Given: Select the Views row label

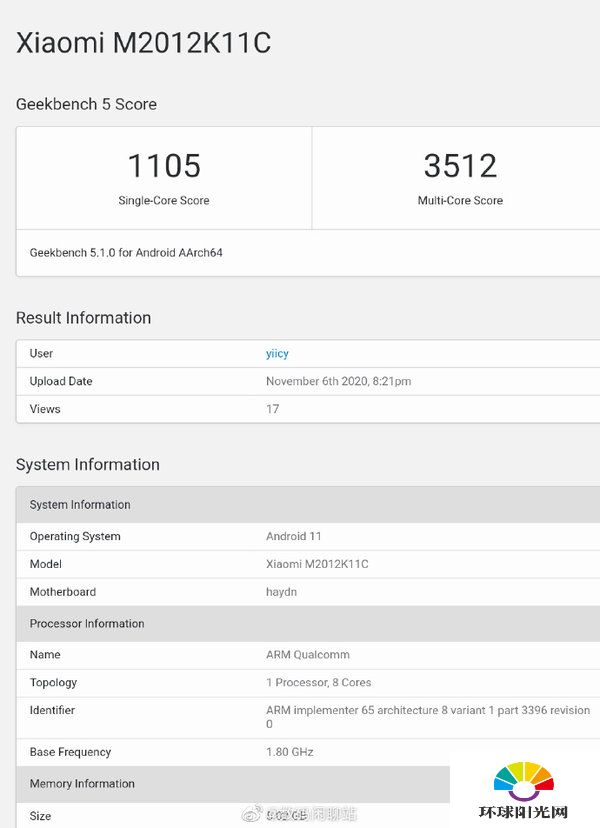Looking at the screenshot, I should 45,409.
